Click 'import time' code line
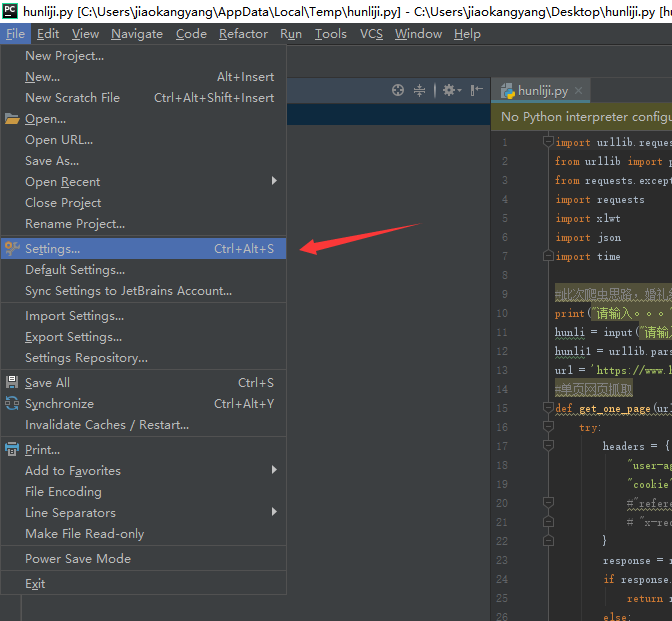The width and height of the screenshot is (672, 621). pyautogui.click(x=588, y=257)
